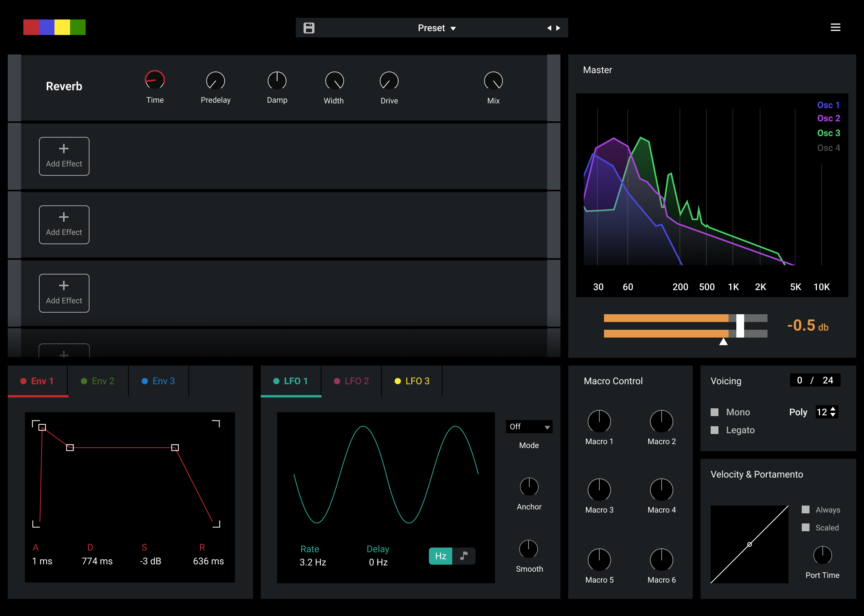The width and height of the screenshot is (864, 616).
Task: Enable the Mono checkbox
Action: click(x=715, y=412)
